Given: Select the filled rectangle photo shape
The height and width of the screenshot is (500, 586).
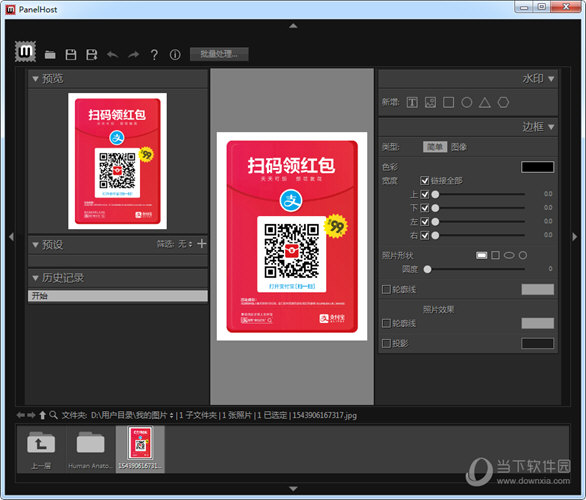Looking at the screenshot, I should 481,255.
